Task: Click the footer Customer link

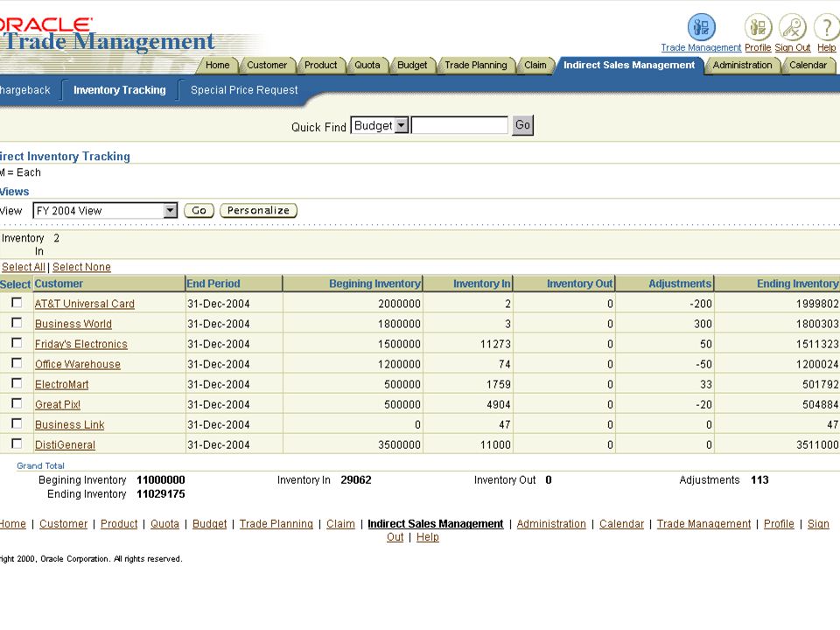Action: pos(63,524)
